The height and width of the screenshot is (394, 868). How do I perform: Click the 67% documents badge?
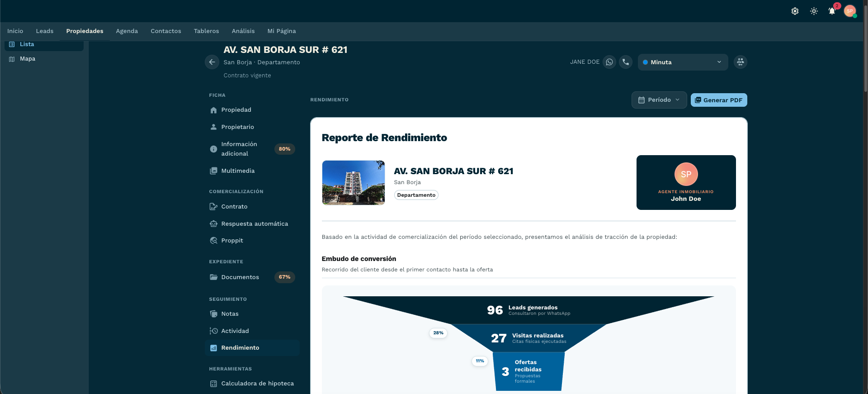click(x=285, y=277)
